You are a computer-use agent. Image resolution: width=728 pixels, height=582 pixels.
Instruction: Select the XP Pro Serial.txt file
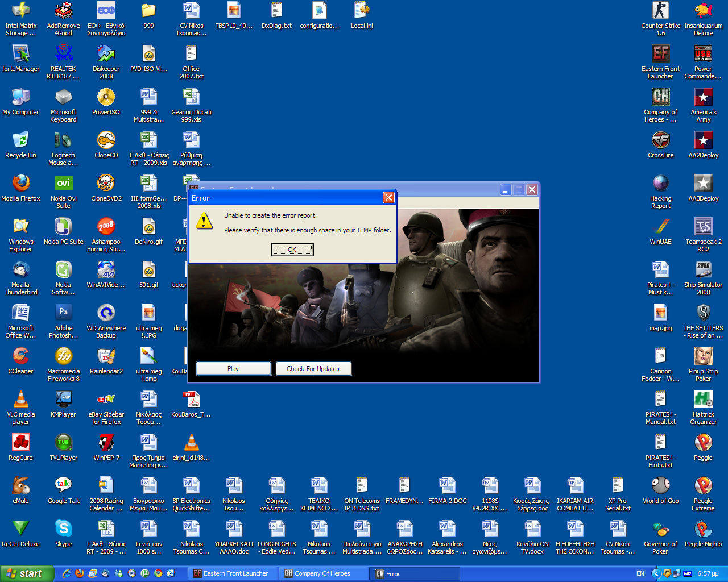point(618,494)
